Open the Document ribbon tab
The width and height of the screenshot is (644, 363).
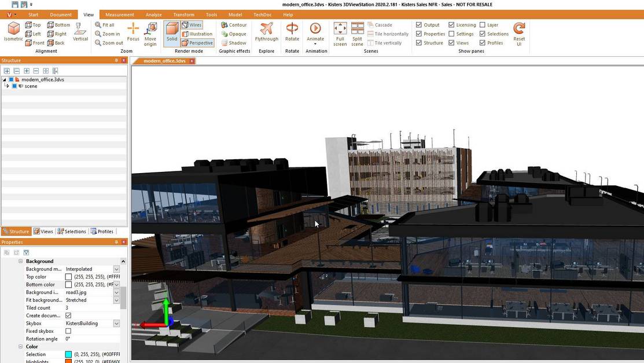pos(61,14)
